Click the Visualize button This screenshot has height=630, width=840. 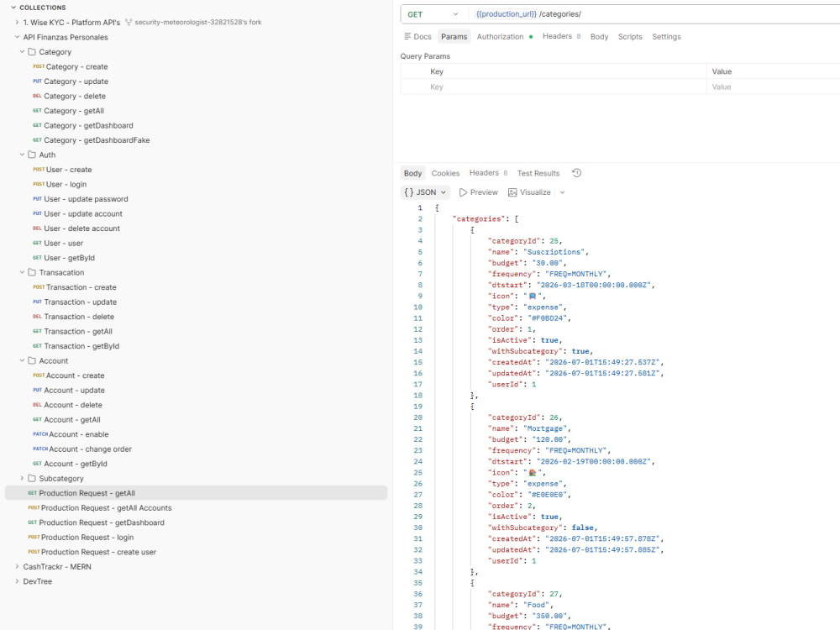(x=529, y=192)
